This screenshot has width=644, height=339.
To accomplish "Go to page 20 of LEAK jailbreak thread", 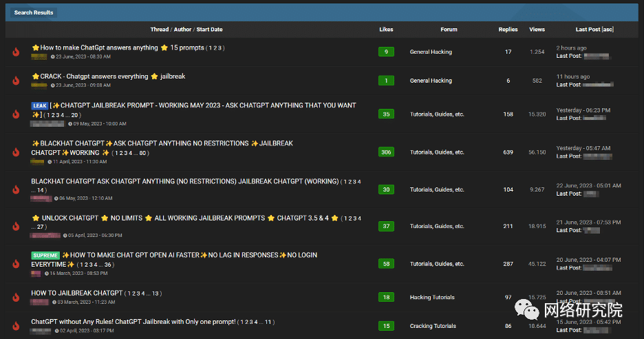I will pyautogui.click(x=74, y=115).
